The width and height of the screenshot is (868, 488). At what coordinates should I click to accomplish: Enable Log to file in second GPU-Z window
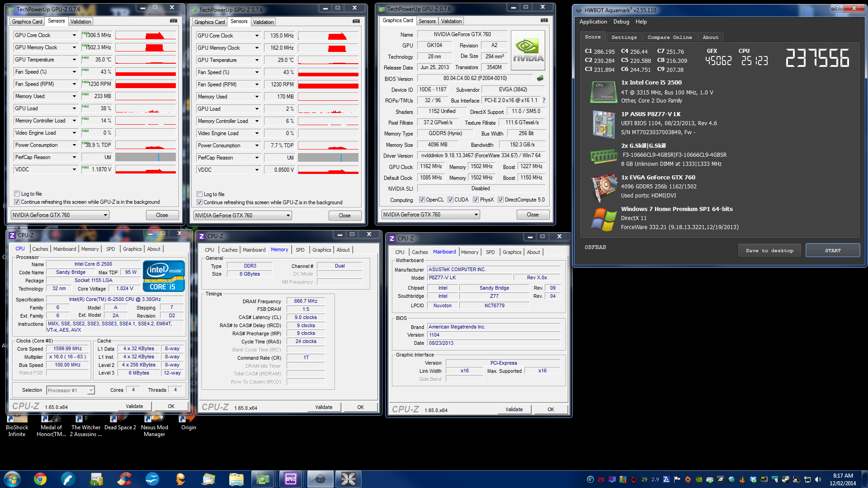[199, 194]
